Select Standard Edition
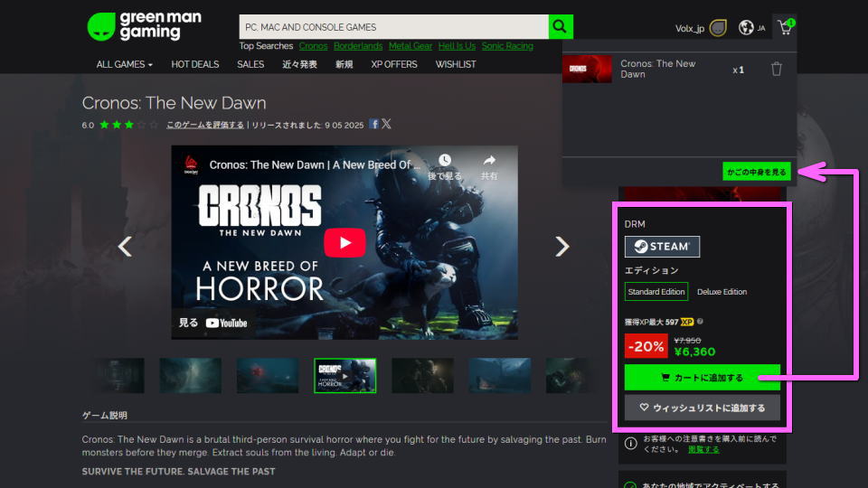The height and width of the screenshot is (488, 868). tap(656, 292)
